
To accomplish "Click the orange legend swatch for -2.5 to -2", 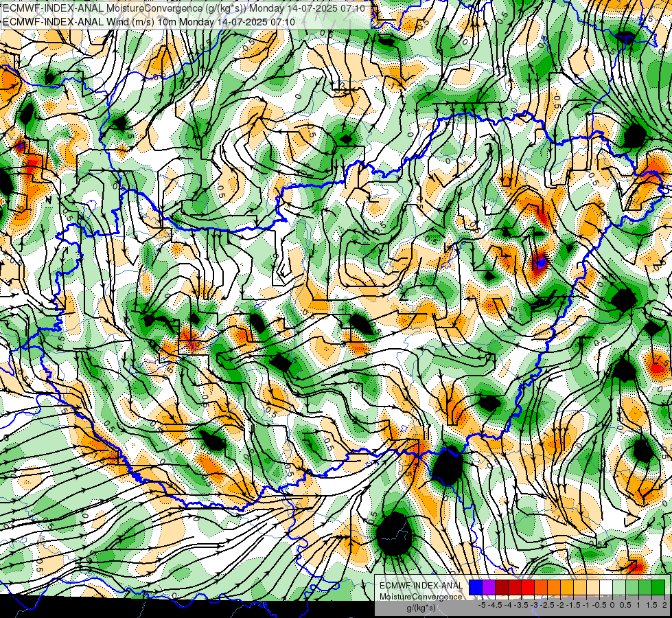I will tap(554, 587).
